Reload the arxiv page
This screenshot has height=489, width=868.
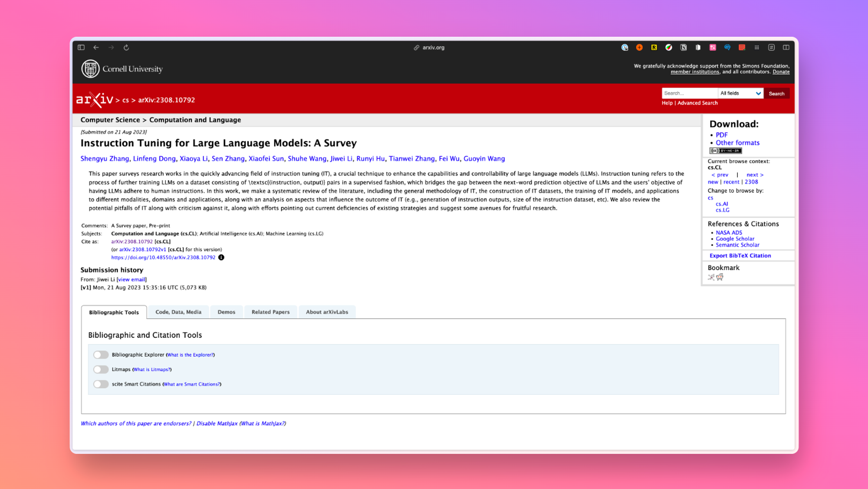pyautogui.click(x=126, y=47)
